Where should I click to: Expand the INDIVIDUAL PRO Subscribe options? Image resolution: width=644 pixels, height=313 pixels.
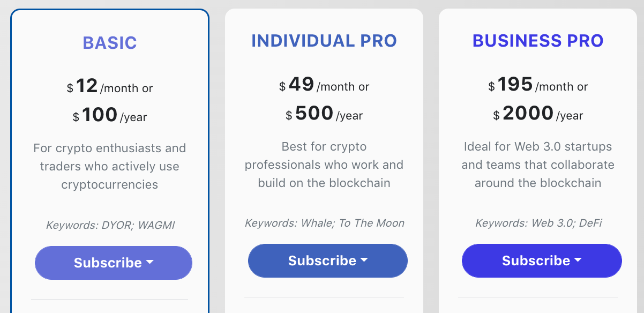pos(365,260)
